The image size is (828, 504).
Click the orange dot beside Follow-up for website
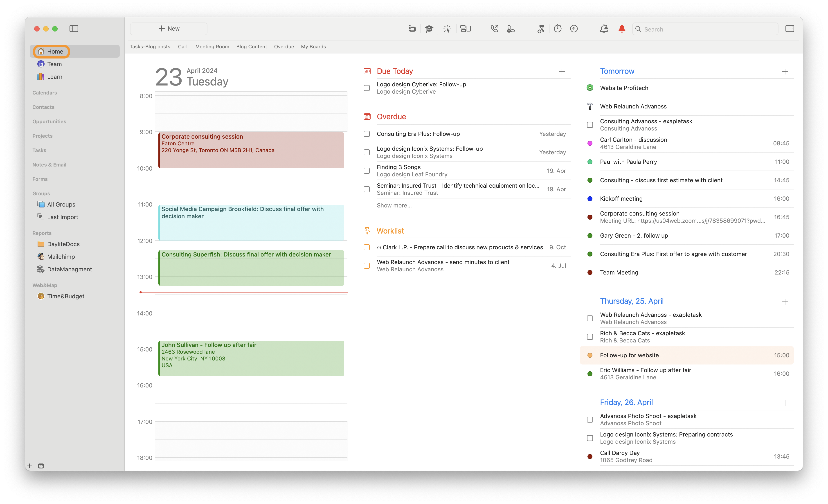click(x=590, y=355)
